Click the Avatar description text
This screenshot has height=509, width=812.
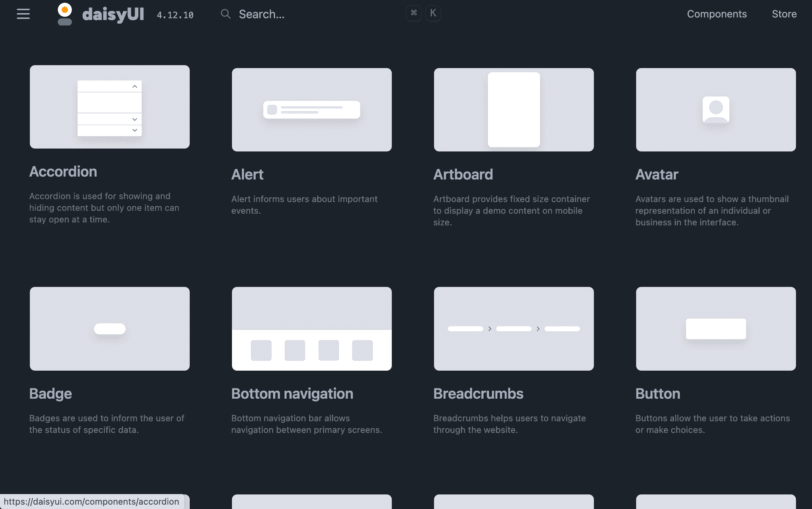click(x=712, y=211)
